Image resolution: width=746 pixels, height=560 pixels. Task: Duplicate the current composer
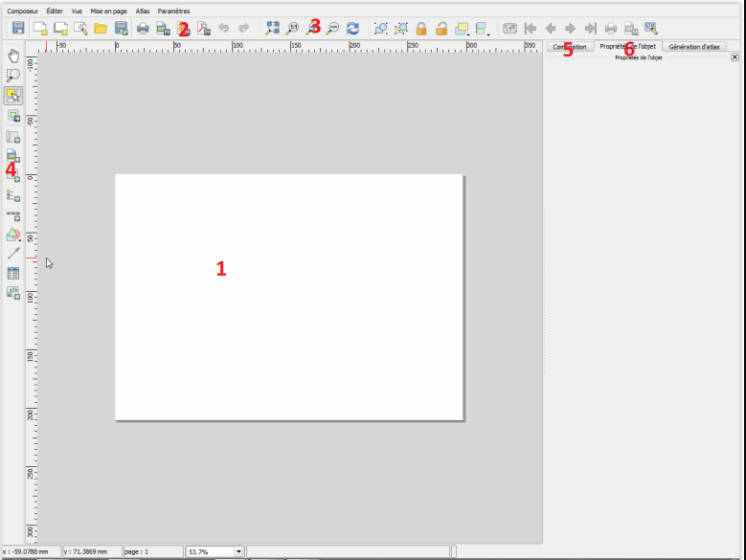(60, 29)
